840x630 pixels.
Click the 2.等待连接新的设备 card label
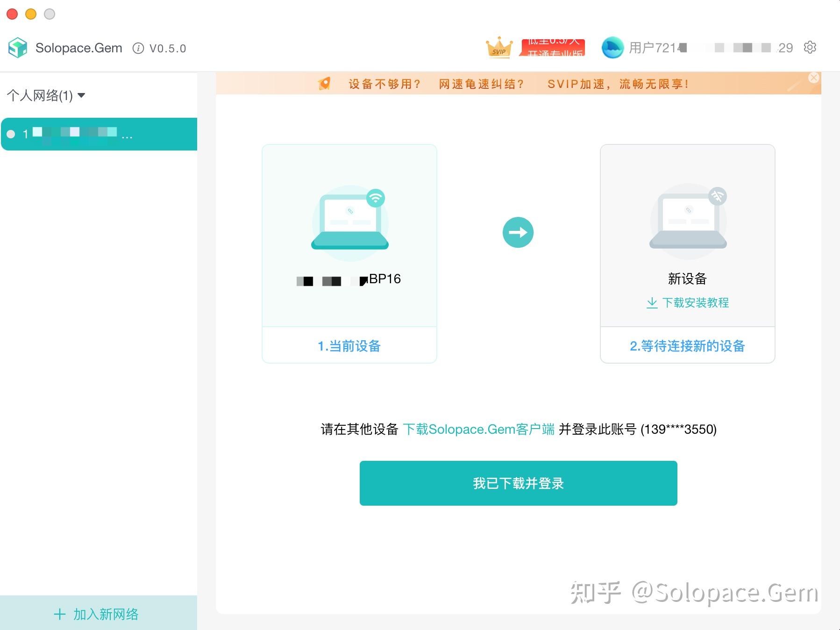pyautogui.click(x=688, y=346)
